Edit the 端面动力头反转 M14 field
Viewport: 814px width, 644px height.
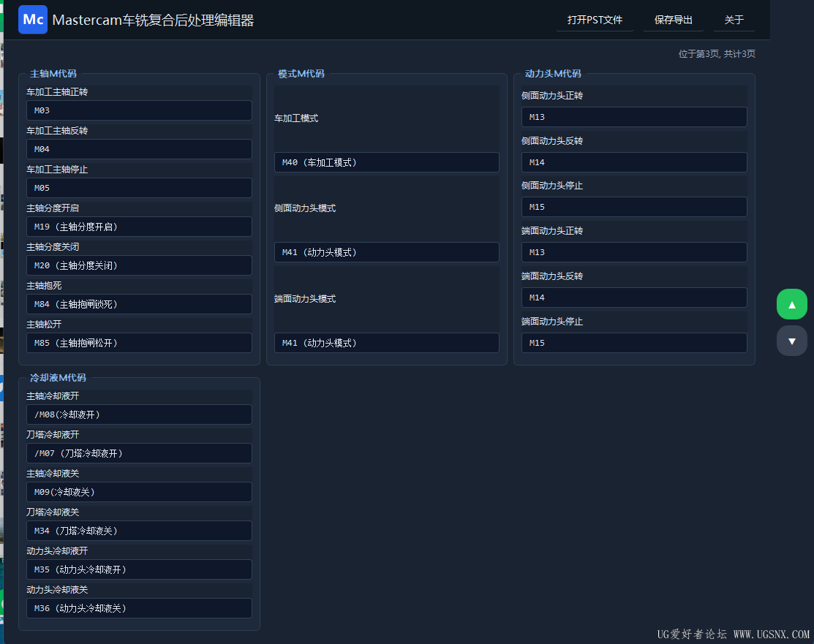634,298
